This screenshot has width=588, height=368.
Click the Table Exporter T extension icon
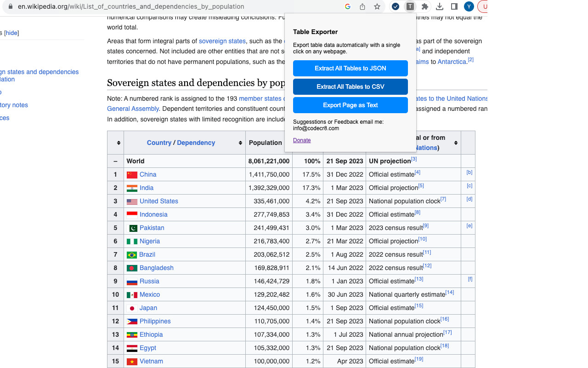pos(410,6)
